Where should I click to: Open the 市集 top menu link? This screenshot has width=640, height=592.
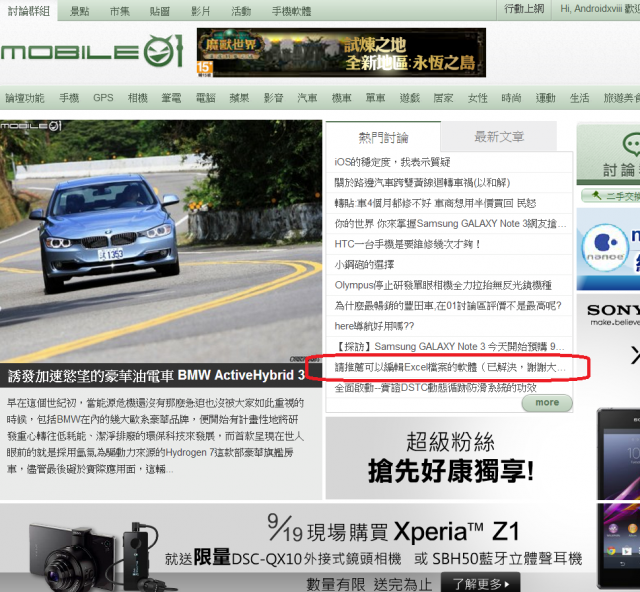point(120,11)
